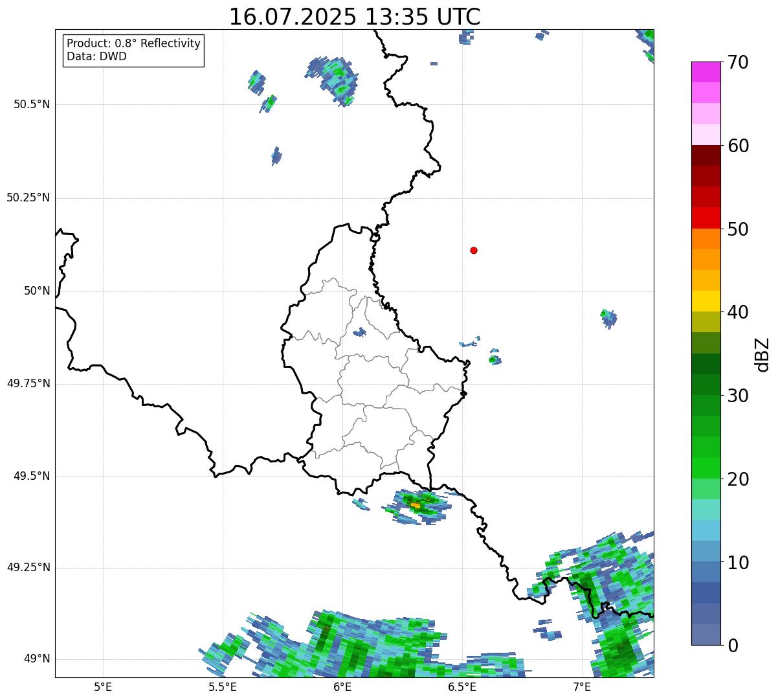Click the colorbar's 30 tick label
The height and width of the screenshot is (700, 778).
[x=738, y=396]
